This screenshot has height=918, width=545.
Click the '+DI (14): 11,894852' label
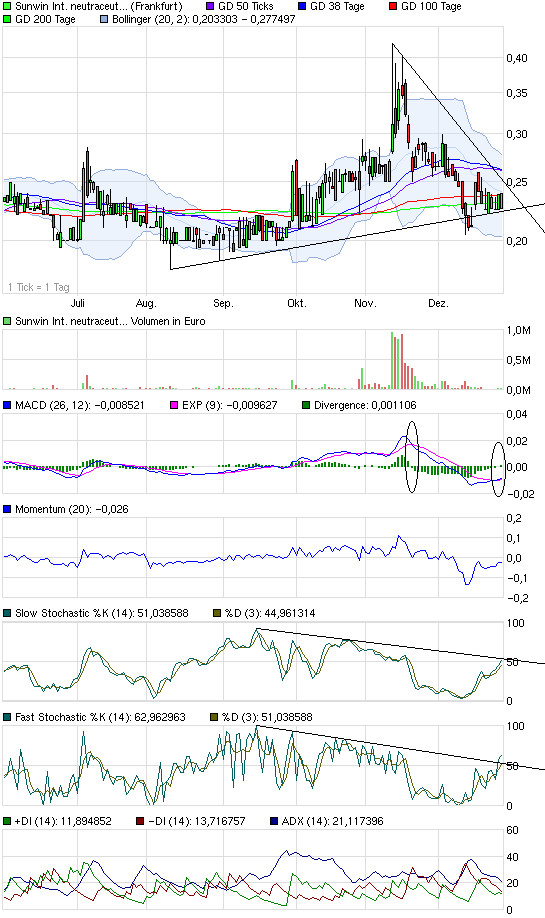click(63, 821)
